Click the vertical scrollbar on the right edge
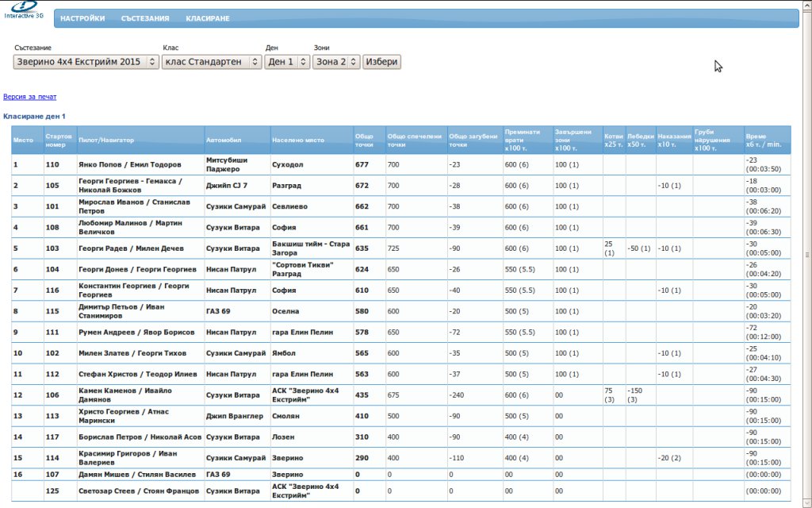 [807, 254]
